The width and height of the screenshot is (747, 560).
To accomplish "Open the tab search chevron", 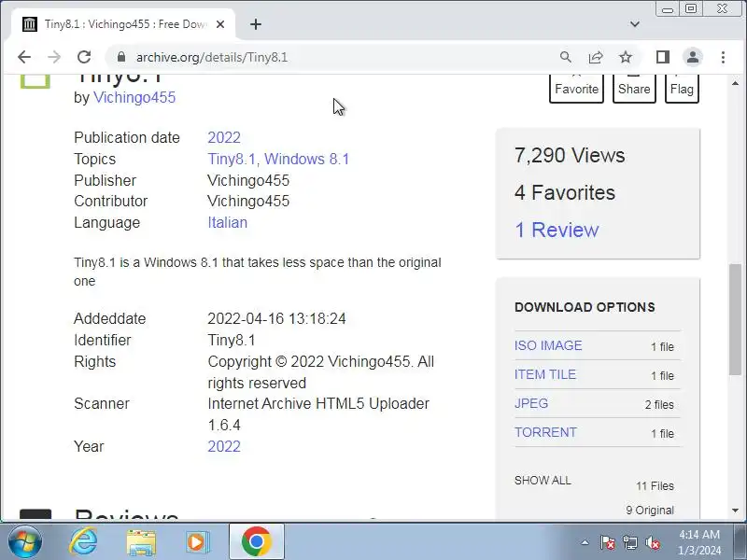I will (635, 24).
